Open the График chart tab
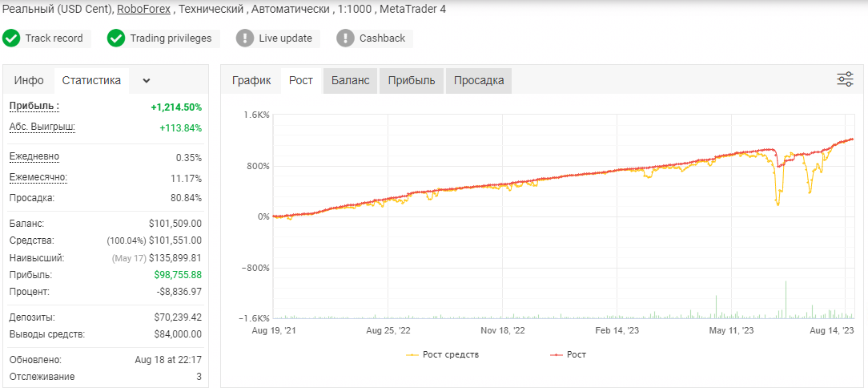 (x=251, y=80)
